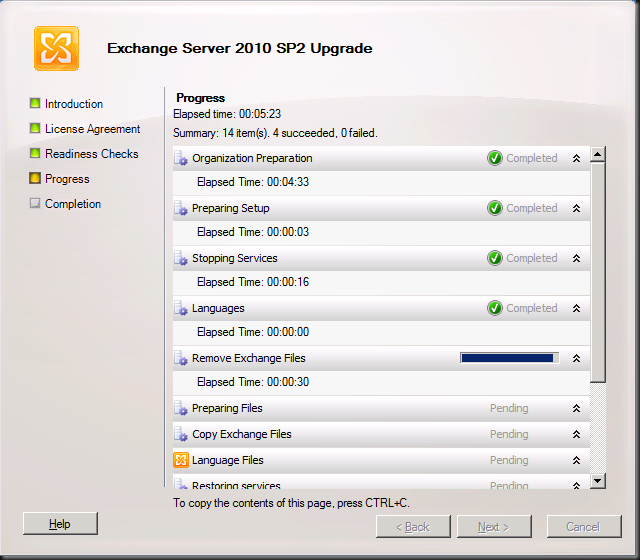This screenshot has height=560, width=640.
Task: Click the Pending status of Copy Exchange Files
Action: coord(509,434)
